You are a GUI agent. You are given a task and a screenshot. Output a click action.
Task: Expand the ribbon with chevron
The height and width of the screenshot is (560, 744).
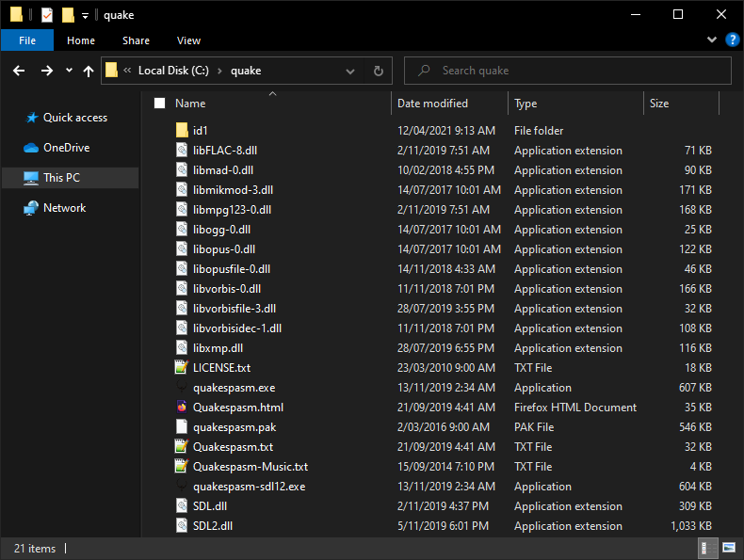click(712, 40)
